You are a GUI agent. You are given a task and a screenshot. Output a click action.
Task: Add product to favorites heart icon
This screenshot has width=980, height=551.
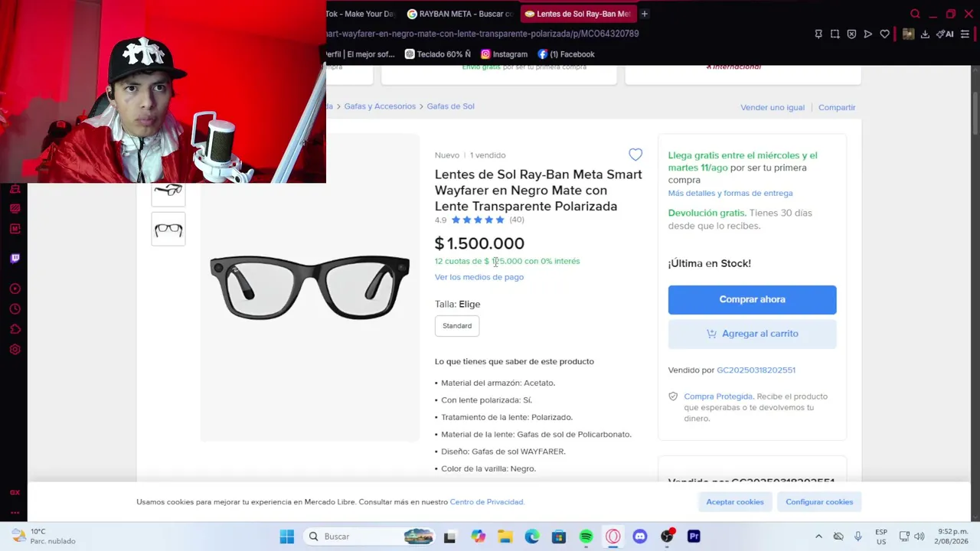click(x=635, y=155)
